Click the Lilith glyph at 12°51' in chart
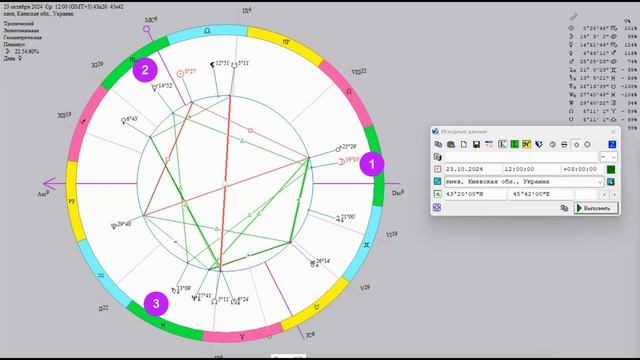Viewport: 640px width, 360px height. [212, 65]
